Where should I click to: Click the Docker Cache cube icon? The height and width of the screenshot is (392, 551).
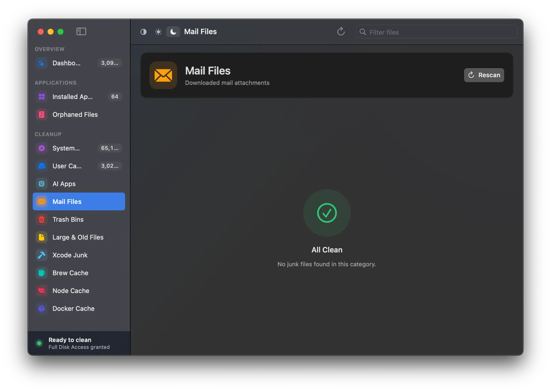coord(42,309)
